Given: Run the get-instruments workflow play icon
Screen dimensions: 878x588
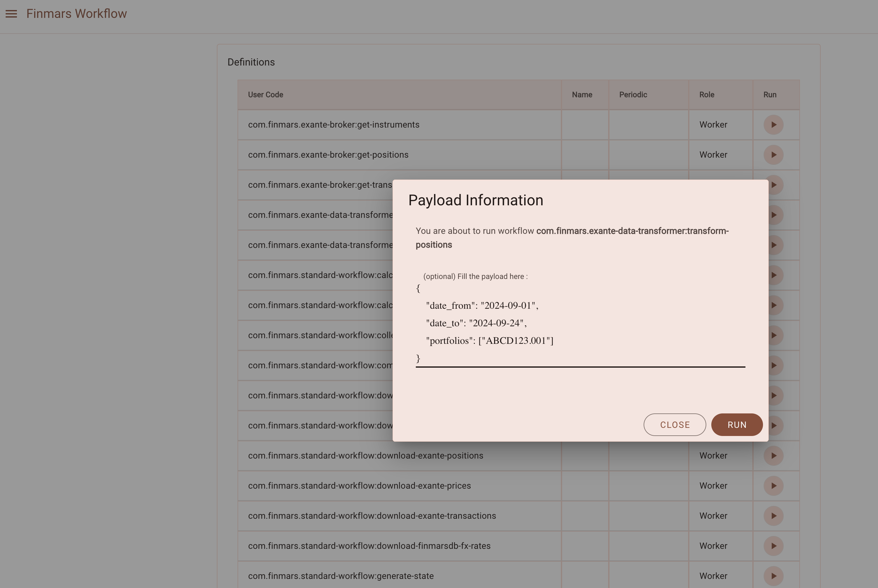Looking at the screenshot, I should 773,124.
